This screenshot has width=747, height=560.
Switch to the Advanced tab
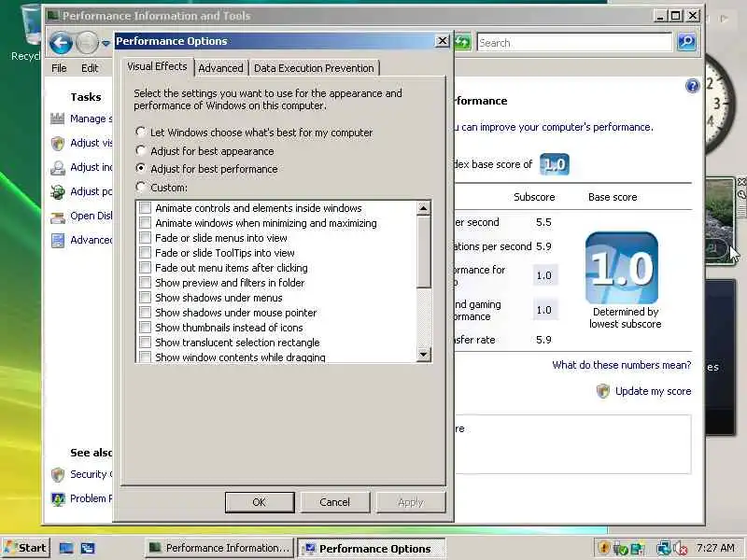tap(220, 68)
